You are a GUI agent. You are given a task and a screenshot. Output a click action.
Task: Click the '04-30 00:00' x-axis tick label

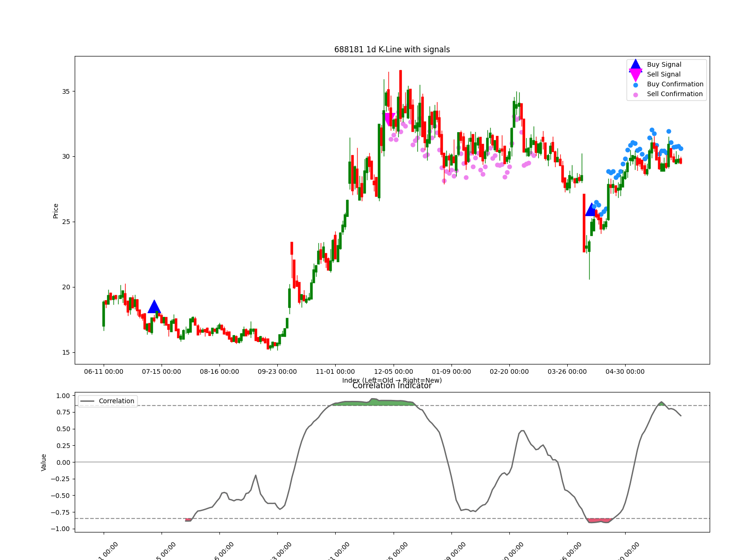point(625,372)
